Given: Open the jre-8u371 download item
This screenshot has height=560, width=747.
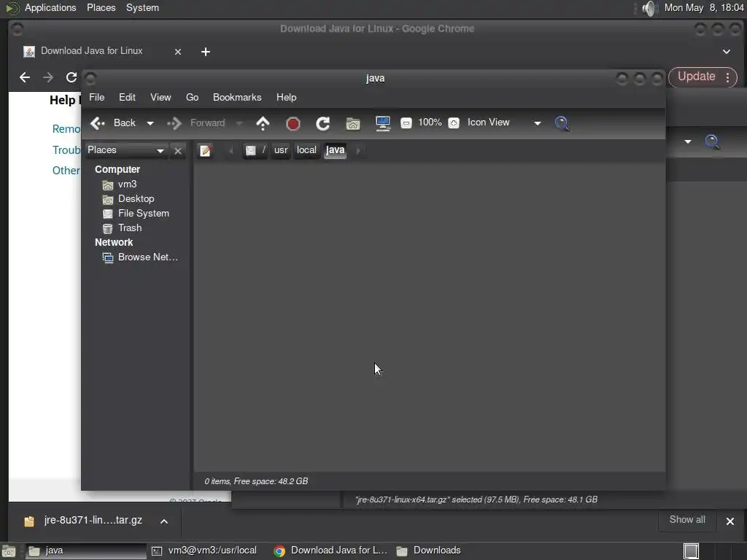Looking at the screenshot, I should pyautogui.click(x=85, y=521).
